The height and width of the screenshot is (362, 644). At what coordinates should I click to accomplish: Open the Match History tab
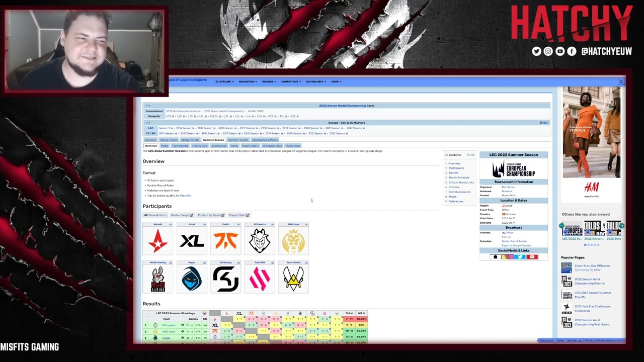(x=250, y=146)
